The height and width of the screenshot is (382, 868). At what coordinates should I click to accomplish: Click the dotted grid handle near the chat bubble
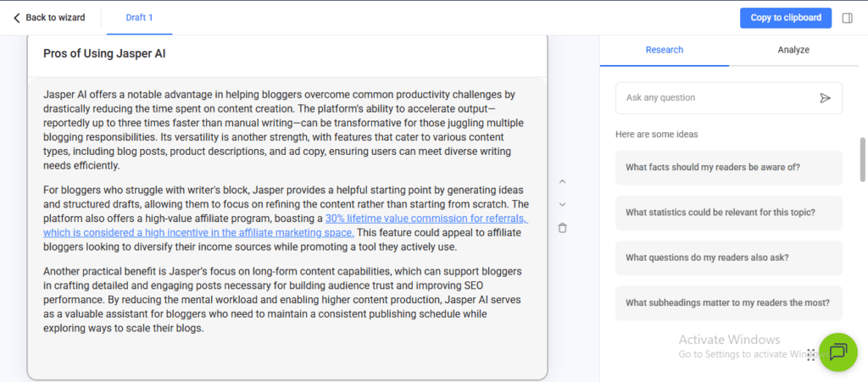coord(811,355)
